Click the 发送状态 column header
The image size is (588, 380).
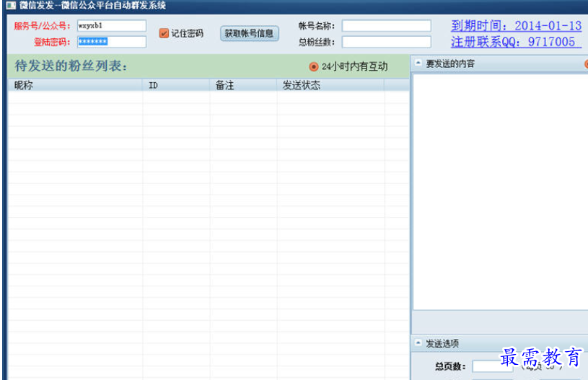click(330, 85)
